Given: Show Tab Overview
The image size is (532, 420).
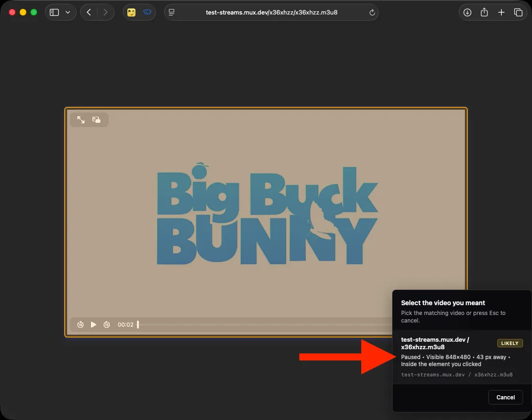Looking at the screenshot, I should click(518, 12).
